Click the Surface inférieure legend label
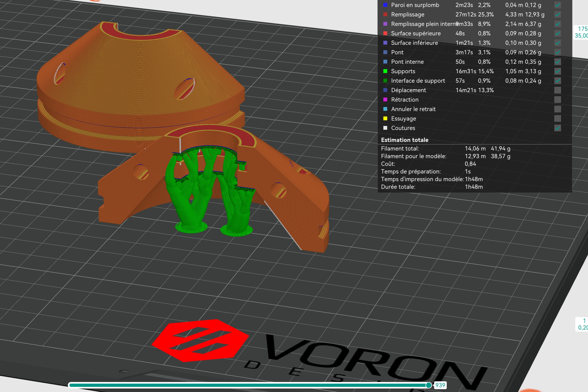The width and height of the screenshot is (588, 392). 414,43
